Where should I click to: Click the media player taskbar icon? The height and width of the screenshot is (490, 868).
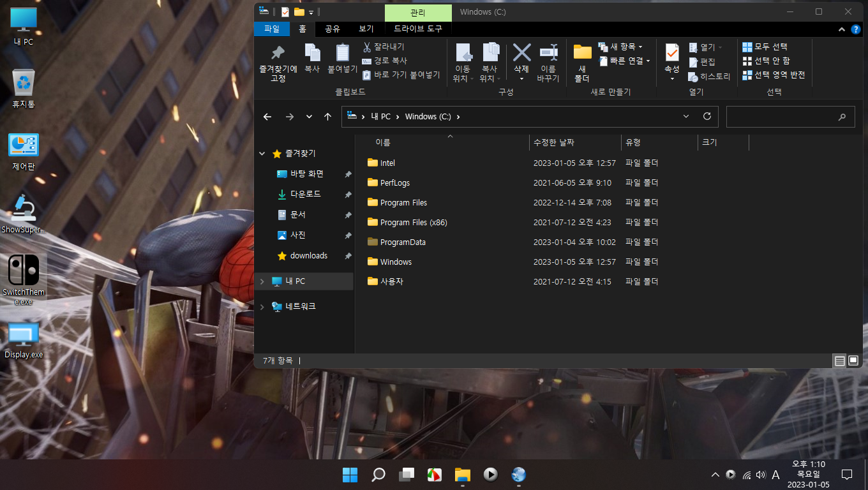tap(491, 475)
